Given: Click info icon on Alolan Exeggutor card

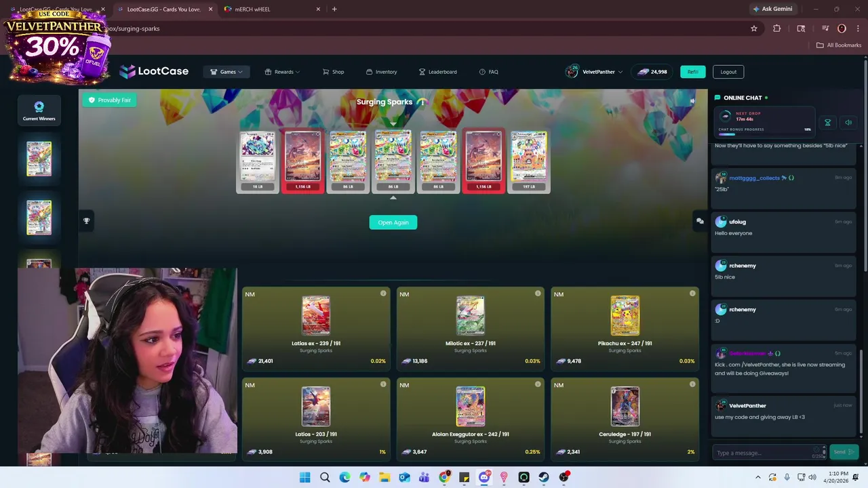Looking at the screenshot, I should (538, 384).
